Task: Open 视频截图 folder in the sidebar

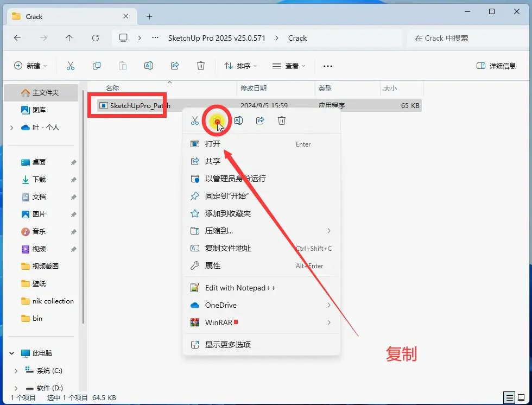Action: click(41, 266)
